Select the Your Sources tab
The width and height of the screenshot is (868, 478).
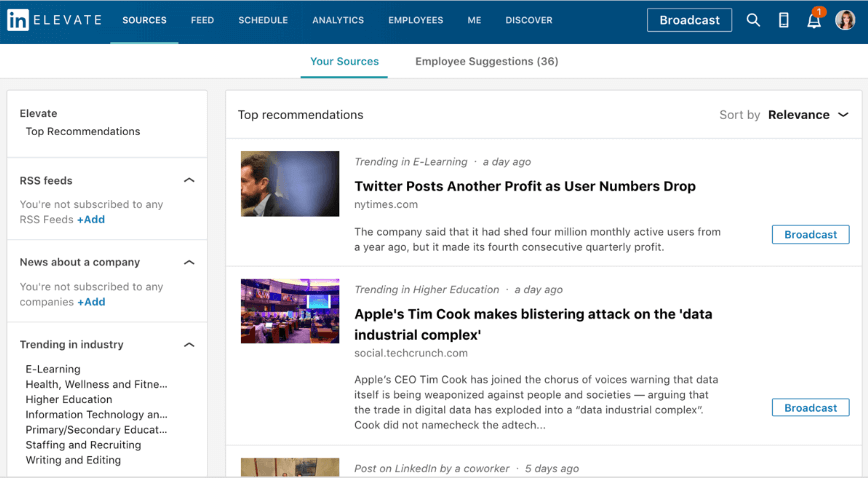point(344,61)
